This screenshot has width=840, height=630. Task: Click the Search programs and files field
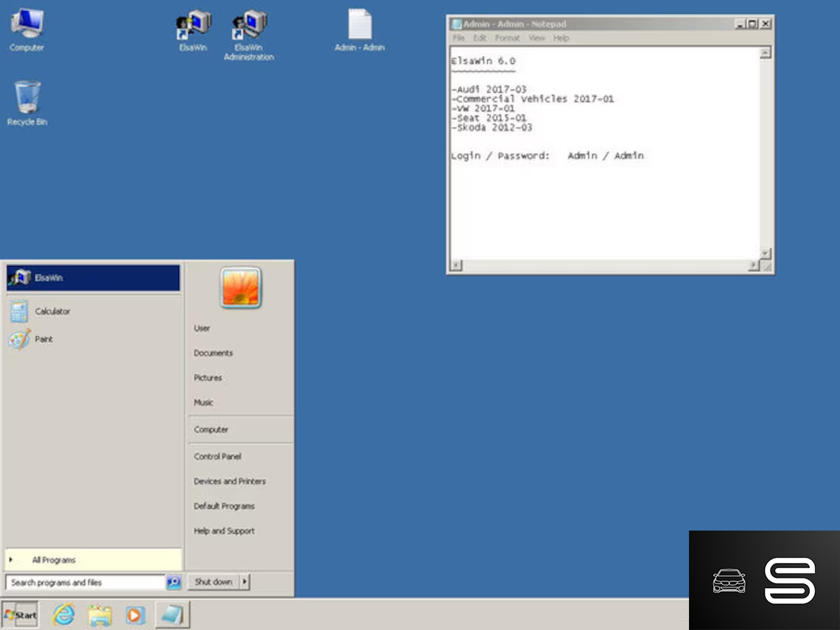click(x=85, y=583)
